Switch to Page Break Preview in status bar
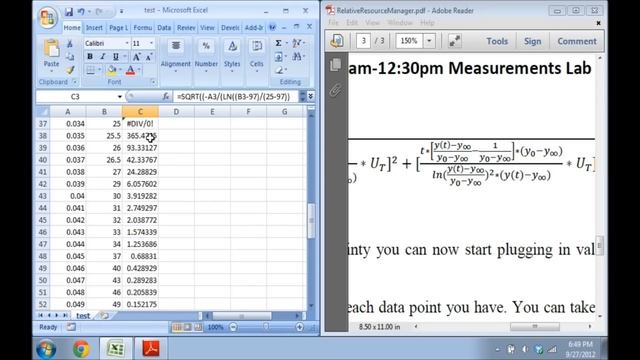 [x=198, y=327]
